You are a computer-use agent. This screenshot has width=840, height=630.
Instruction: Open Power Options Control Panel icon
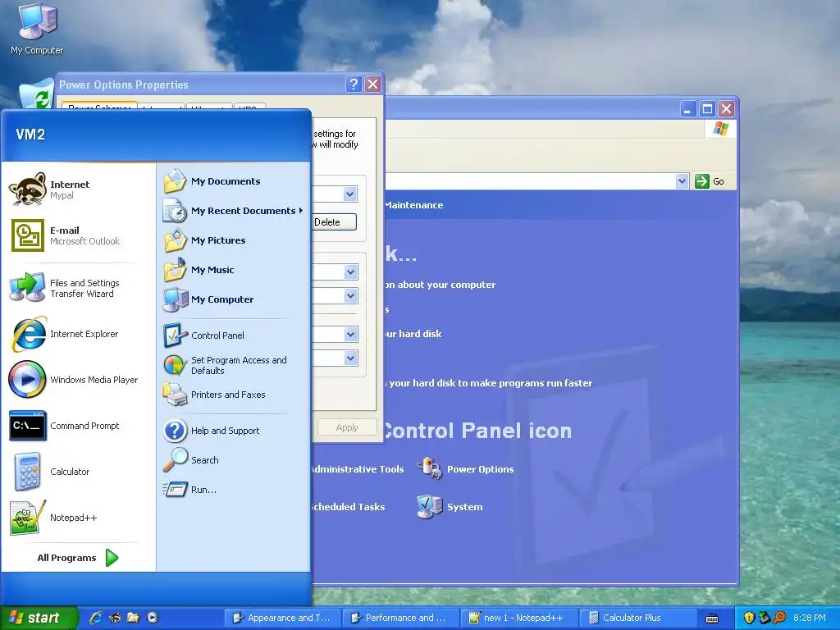pyautogui.click(x=466, y=468)
